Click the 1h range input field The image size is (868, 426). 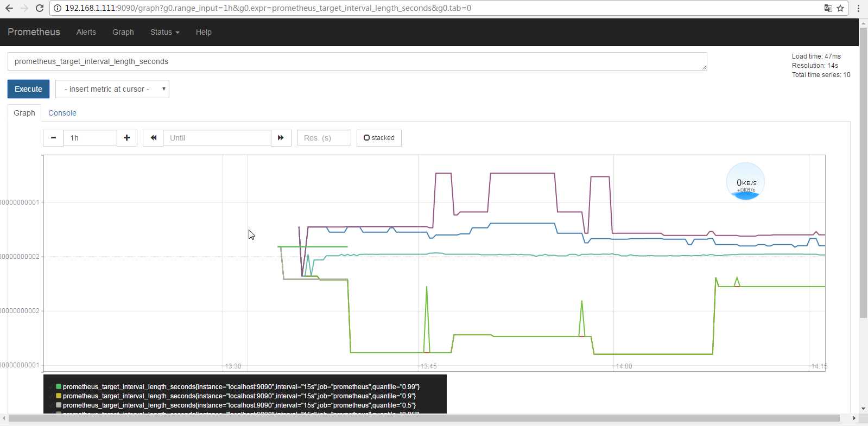point(90,138)
